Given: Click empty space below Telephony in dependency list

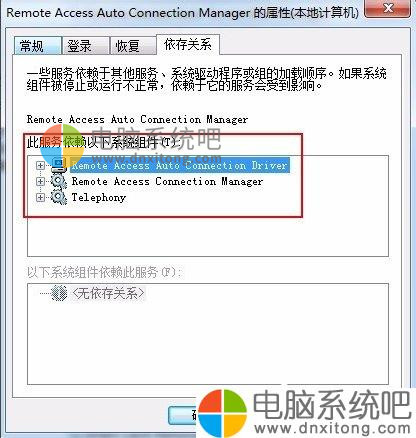Looking at the screenshot, I should pyautogui.click(x=208, y=235).
